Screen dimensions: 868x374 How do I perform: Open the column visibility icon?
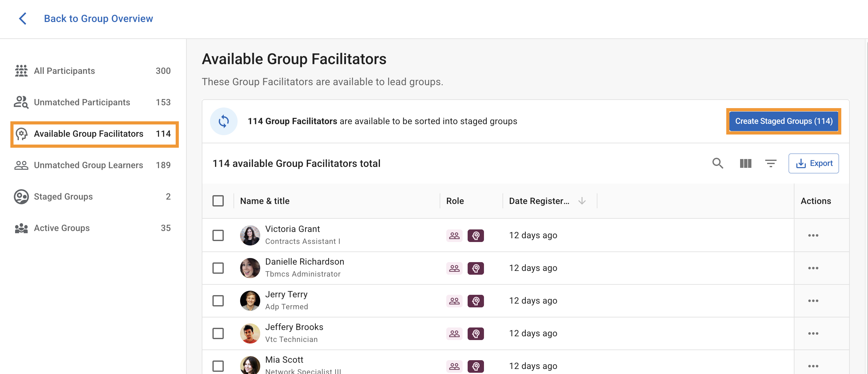click(x=745, y=163)
